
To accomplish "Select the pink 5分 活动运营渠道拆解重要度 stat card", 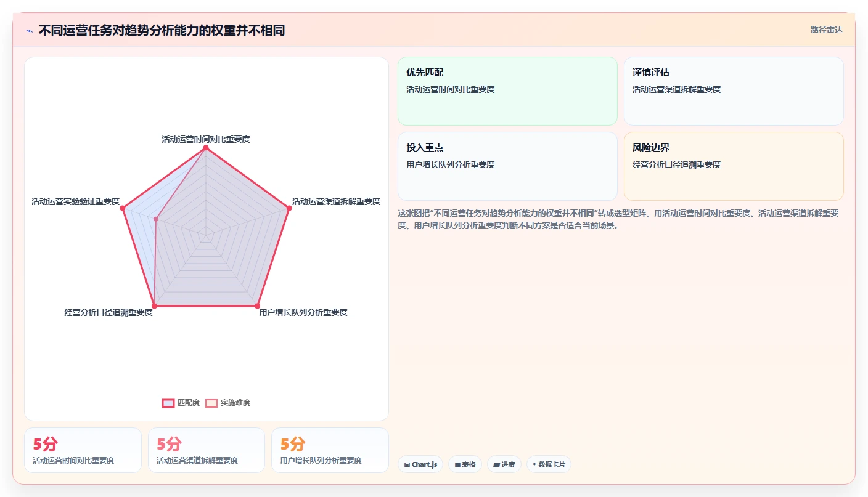I will coord(207,450).
